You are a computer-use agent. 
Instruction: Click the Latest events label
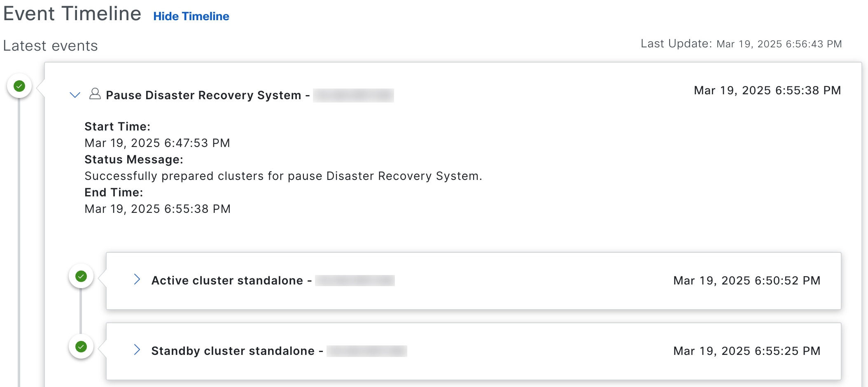click(x=50, y=46)
